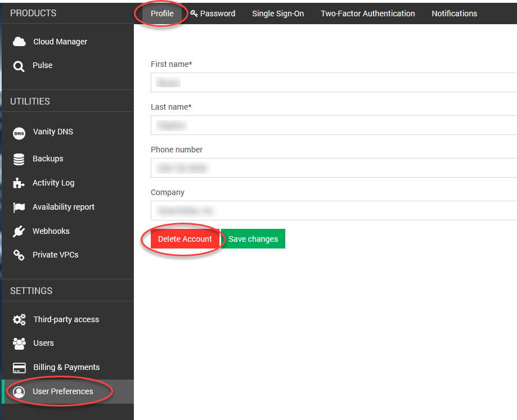
Task: Select the Notifications tab
Action: coord(454,13)
